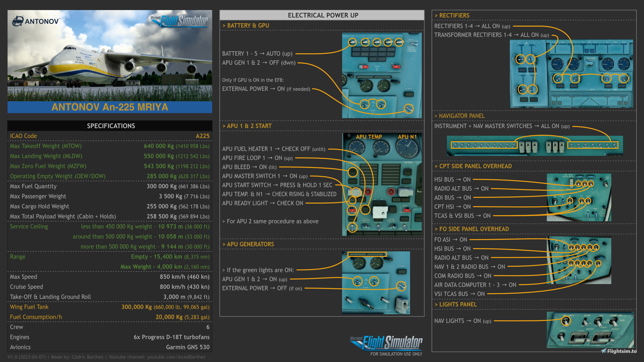Click the An-225 aircraft photo
The height and width of the screenshot is (362, 644).
(x=110, y=56)
